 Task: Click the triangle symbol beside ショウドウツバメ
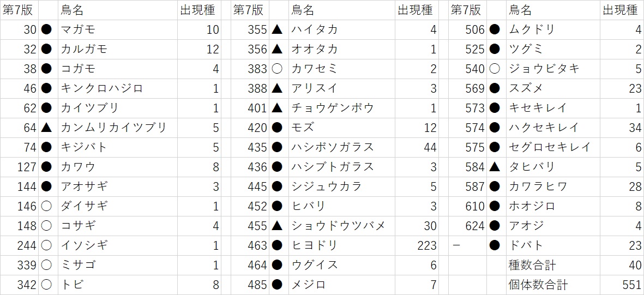click(x=277, y=226)
